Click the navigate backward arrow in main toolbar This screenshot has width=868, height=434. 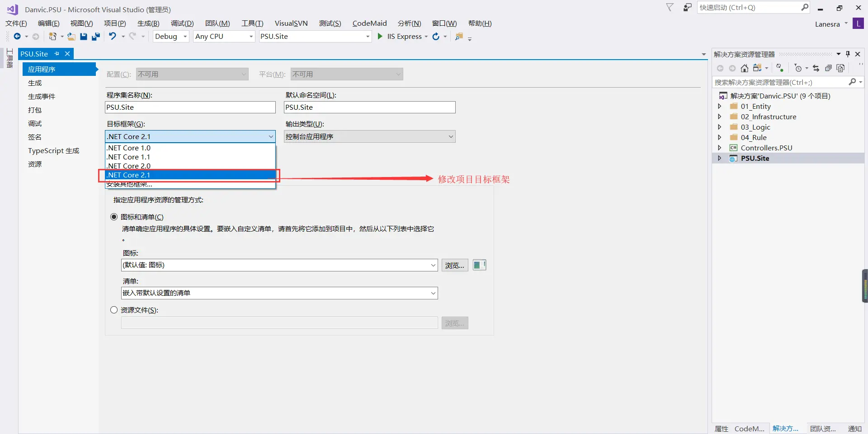[x=17, y=37]
